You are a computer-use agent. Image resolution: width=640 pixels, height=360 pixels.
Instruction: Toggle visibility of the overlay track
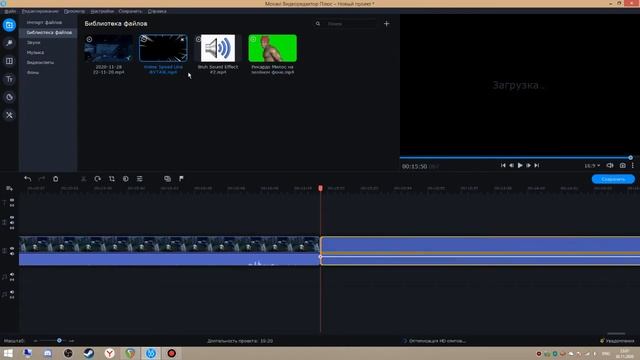12,218
